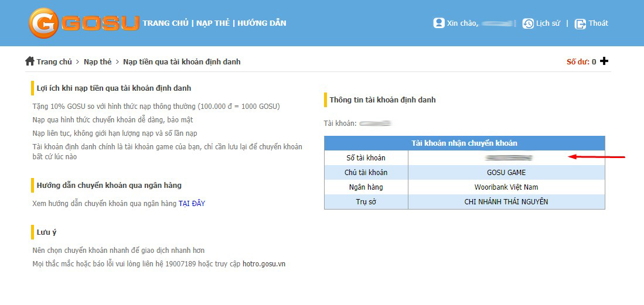Screen dimensions: 644x305
Task: Click the 'Trụ sở' table cell
Action: [366, 201]
